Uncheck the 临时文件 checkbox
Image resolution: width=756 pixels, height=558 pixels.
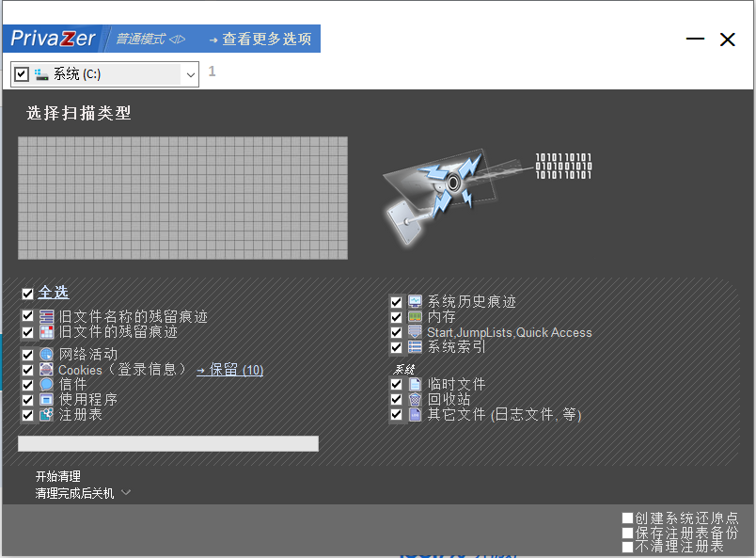396,384
